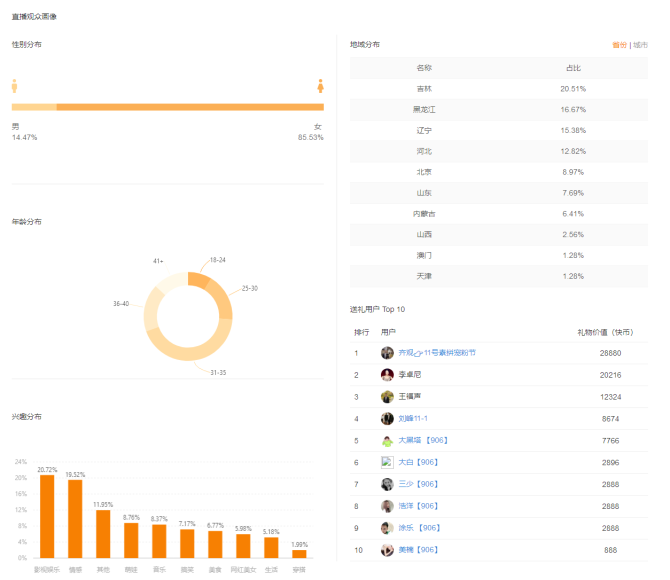Open 三少【906】 profile link

tap(418, 484)
